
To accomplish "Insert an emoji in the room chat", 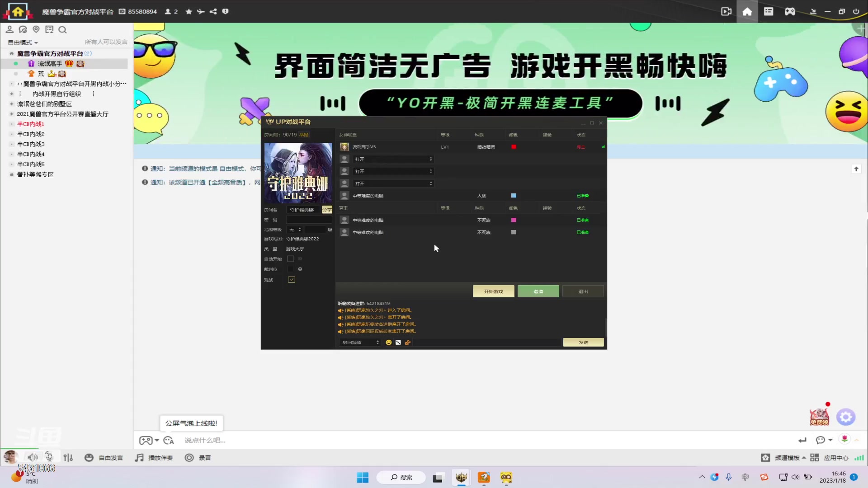I will (388, 343).
